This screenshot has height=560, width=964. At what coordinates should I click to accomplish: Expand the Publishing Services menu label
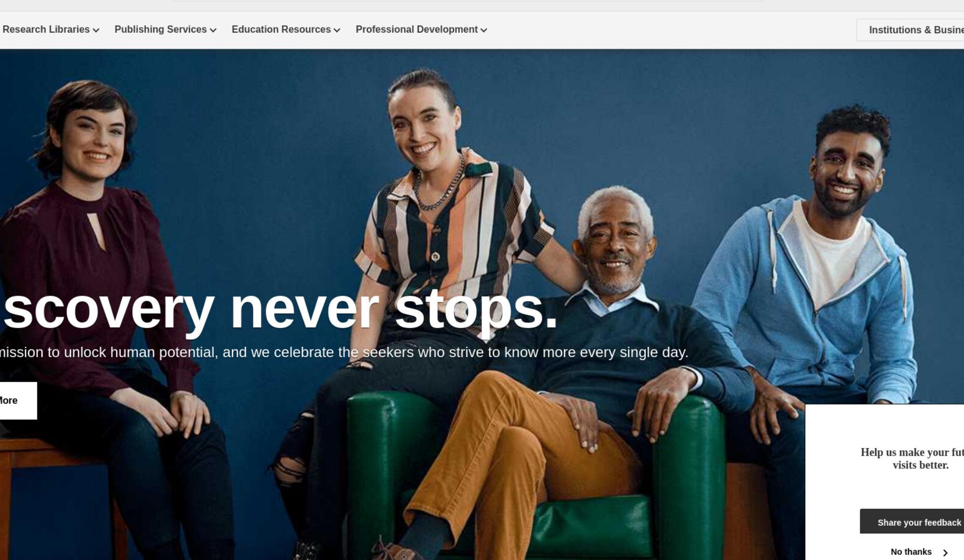click(x=160, y=30)
